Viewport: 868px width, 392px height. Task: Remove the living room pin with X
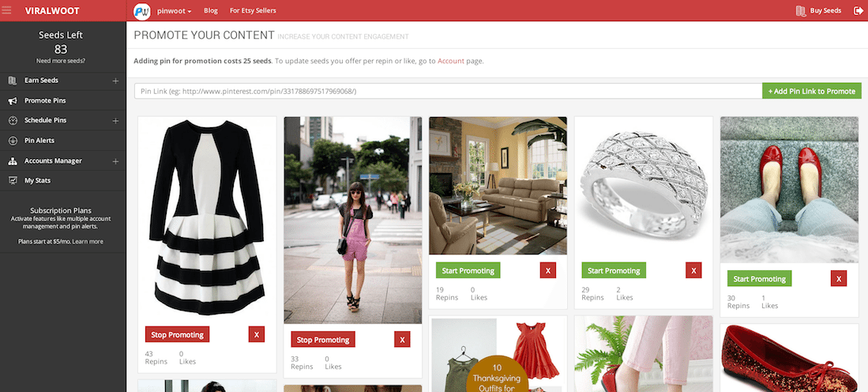coord(547,270)
